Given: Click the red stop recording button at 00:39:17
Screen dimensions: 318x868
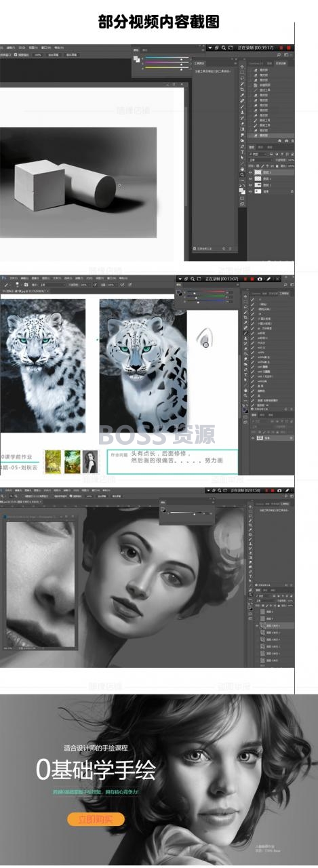Looking at the screenshot, I should click(289, 48).
